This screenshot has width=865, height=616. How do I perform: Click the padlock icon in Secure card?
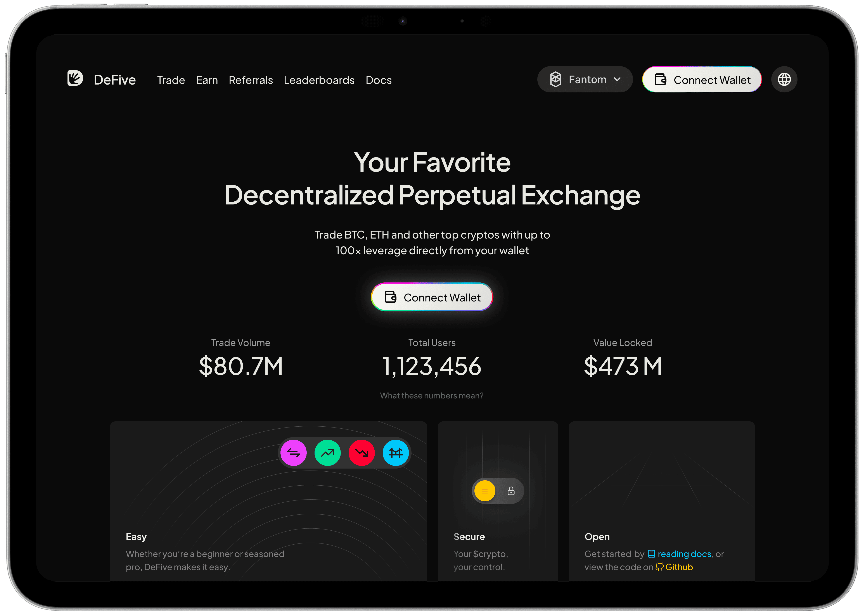(511, 491)
